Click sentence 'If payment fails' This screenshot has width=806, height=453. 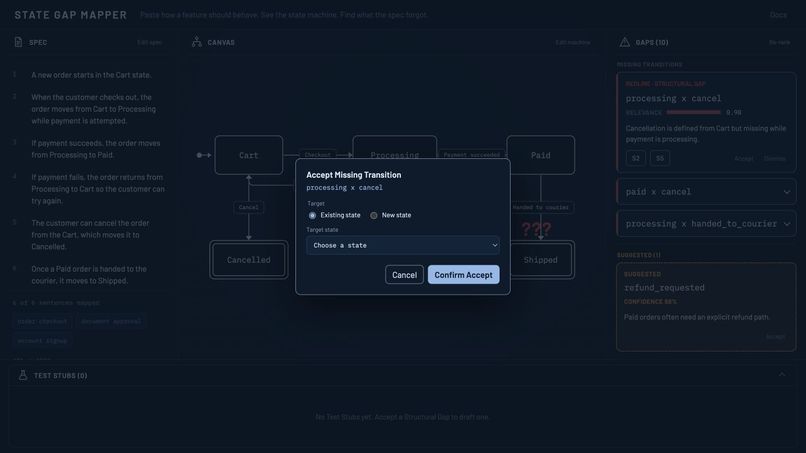[98, 189]
